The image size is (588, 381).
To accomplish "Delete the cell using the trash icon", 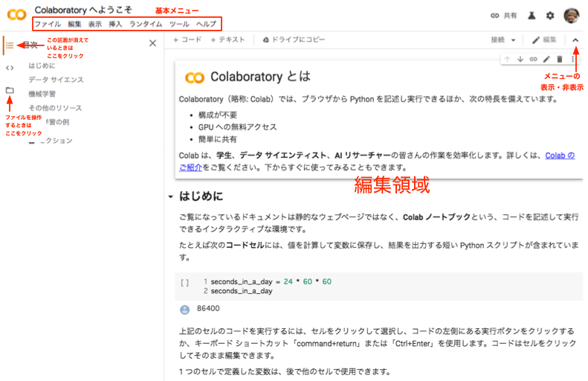I will click(x=559, y=59).
